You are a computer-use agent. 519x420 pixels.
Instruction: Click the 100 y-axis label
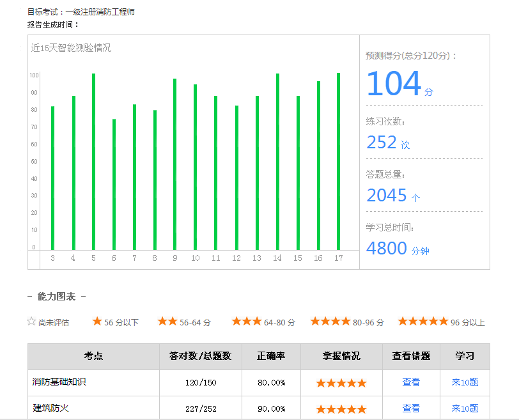34,75
